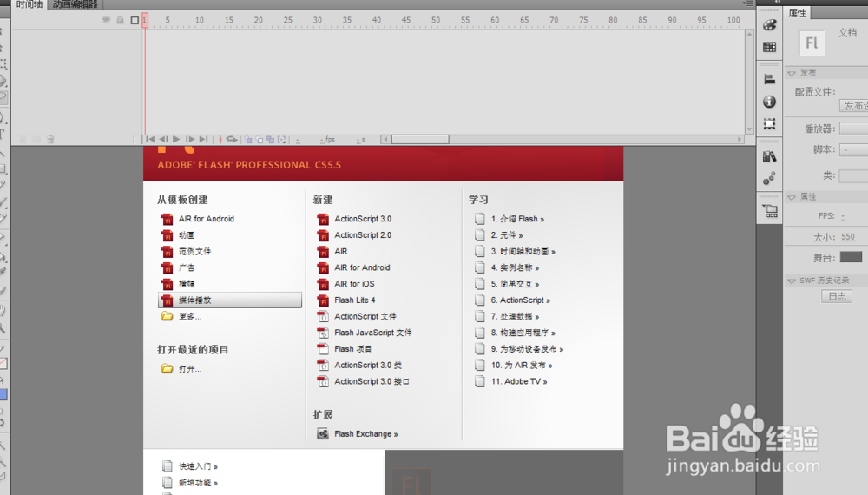The image size is (868, 495).
Task: Open the 播放器 dropdown
Action: point(853,129)
